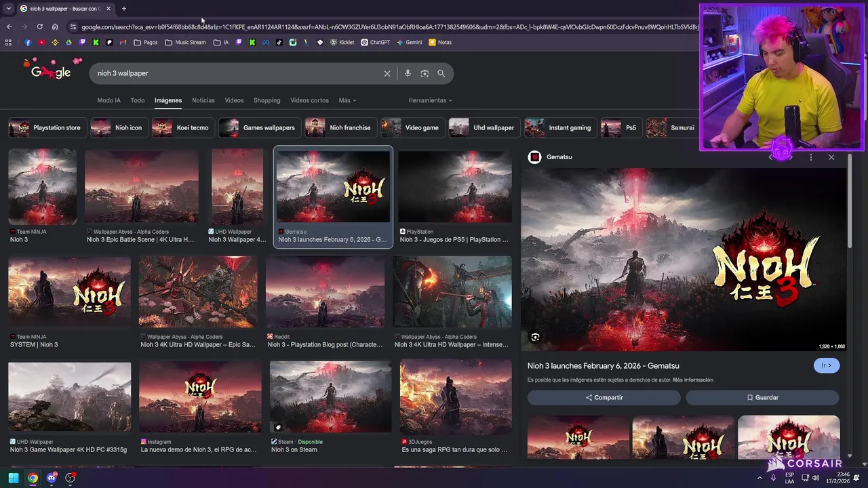
Task: Open the 3DJuegos result thumbnail
Action: (456, 396)
